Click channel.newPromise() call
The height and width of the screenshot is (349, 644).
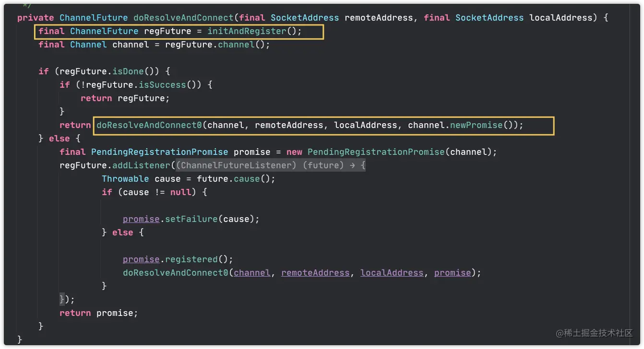pyautogui.click(x=462, y=125)
